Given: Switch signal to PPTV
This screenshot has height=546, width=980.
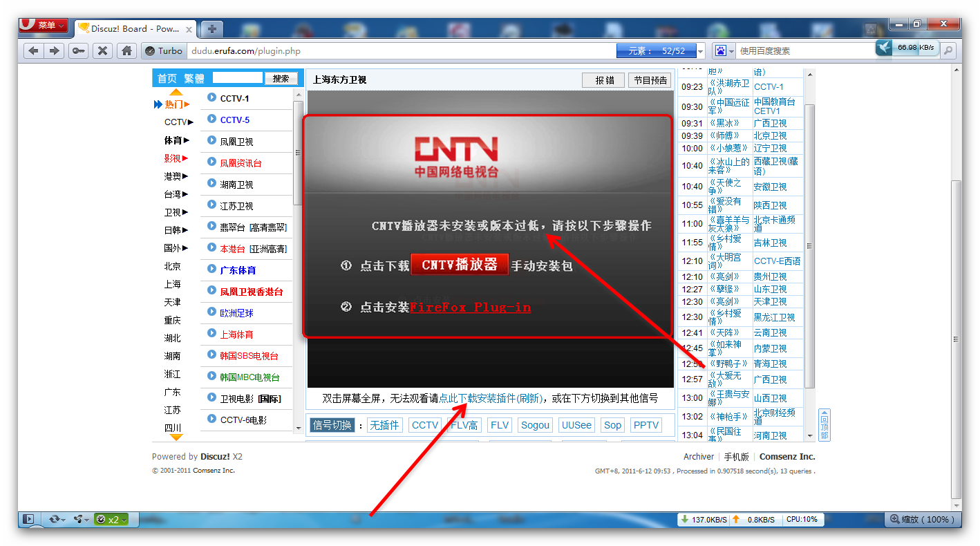Looking at the screenshot, I should [x=646, y=425].
